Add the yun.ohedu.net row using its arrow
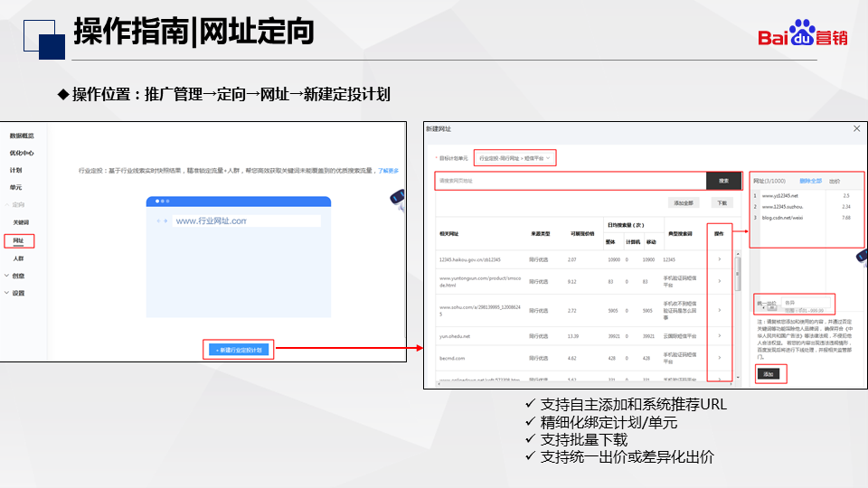Viewport: 868px width, 488px height. 720,336
